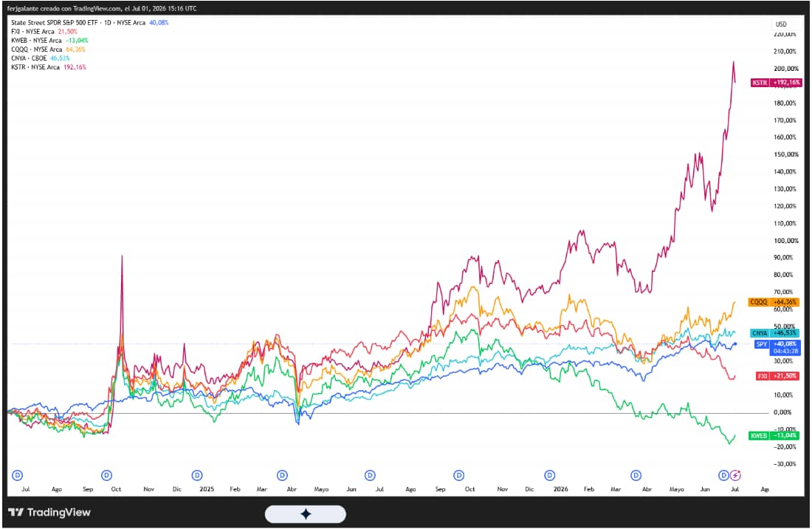The height and width of the screenshot is (529, 812).
Task: Click the KSTR +192,16% price label
Action: coord(777,83)
